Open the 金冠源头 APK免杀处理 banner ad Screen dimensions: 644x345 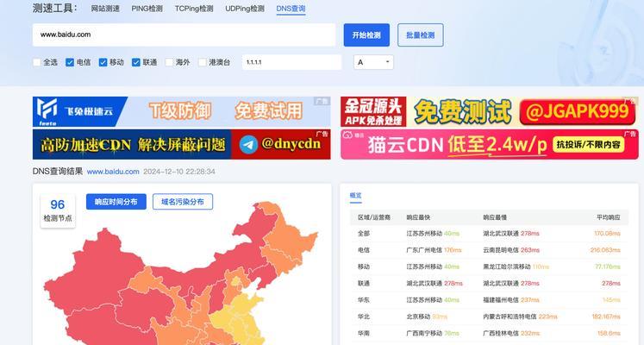coord(490,112)
